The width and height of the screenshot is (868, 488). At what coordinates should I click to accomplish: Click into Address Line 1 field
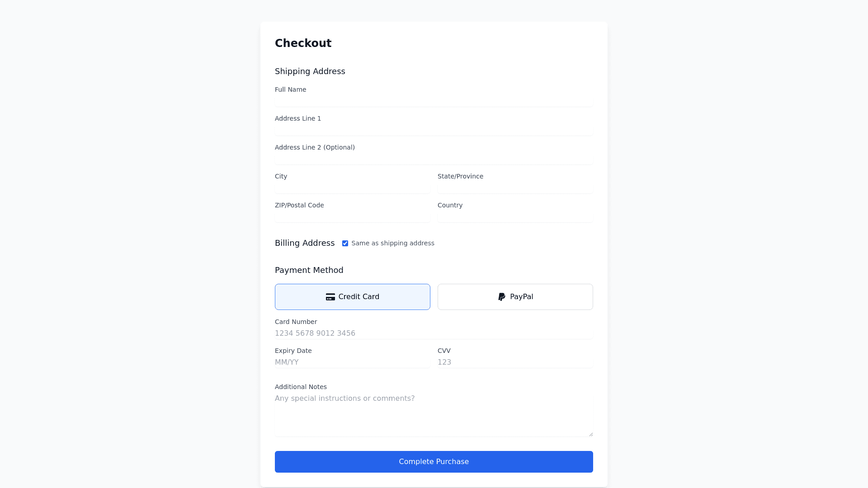434,130
